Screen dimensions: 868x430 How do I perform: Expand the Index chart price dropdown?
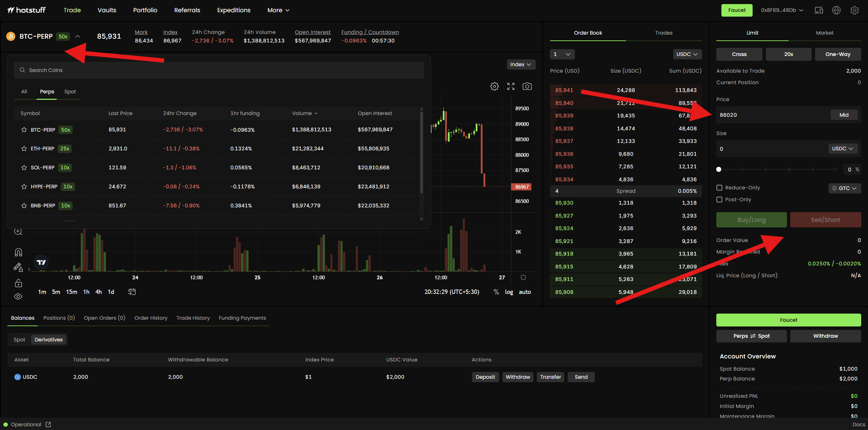click(521, 64)
